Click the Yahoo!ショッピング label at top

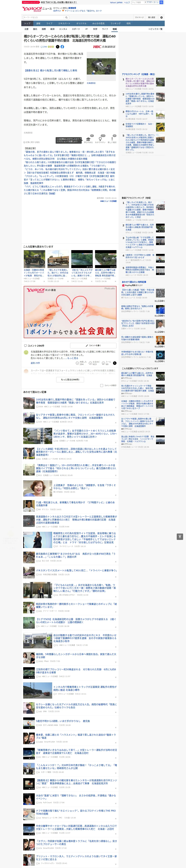pyautogui.click(x=31, y=2)
